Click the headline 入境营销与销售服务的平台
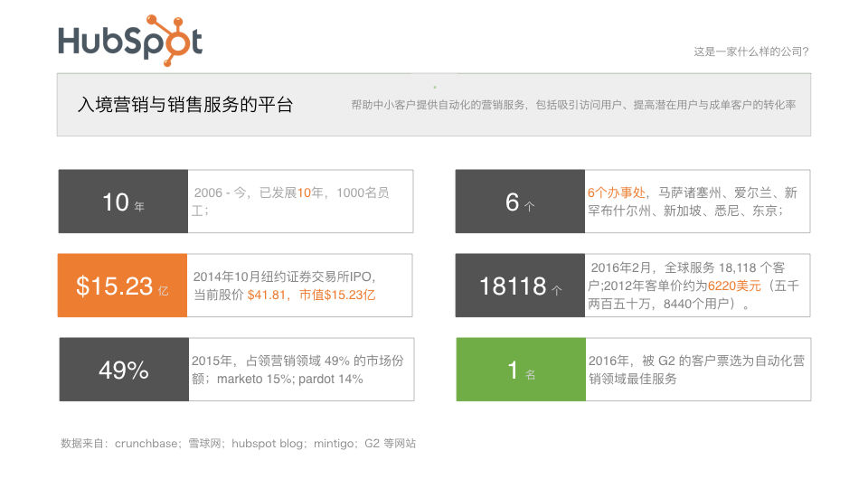 185,105
